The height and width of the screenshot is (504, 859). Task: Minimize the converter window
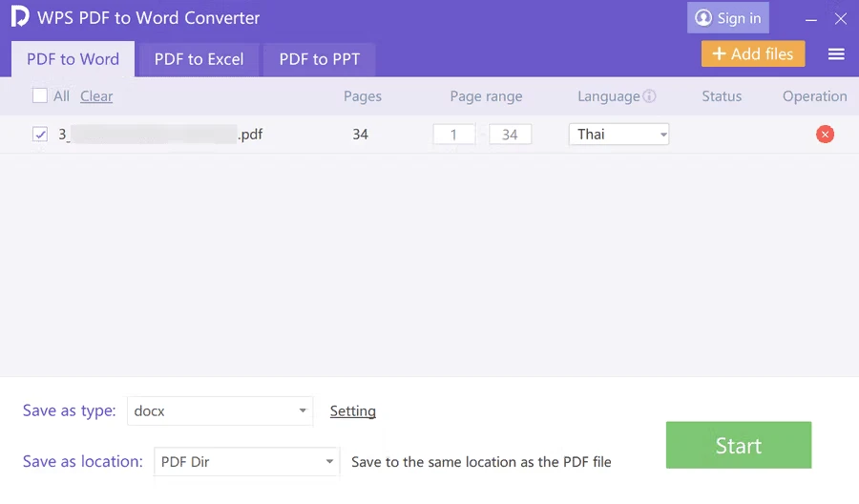tap(810, 18)
